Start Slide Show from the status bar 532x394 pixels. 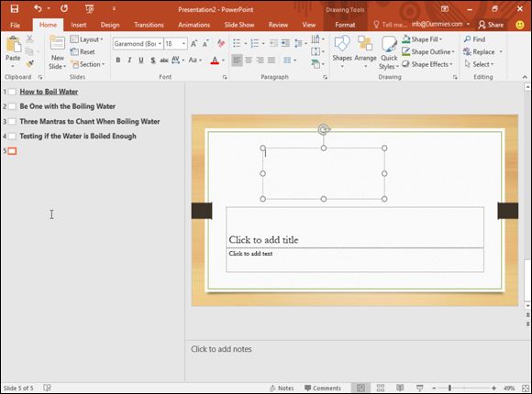pos(420,388)
